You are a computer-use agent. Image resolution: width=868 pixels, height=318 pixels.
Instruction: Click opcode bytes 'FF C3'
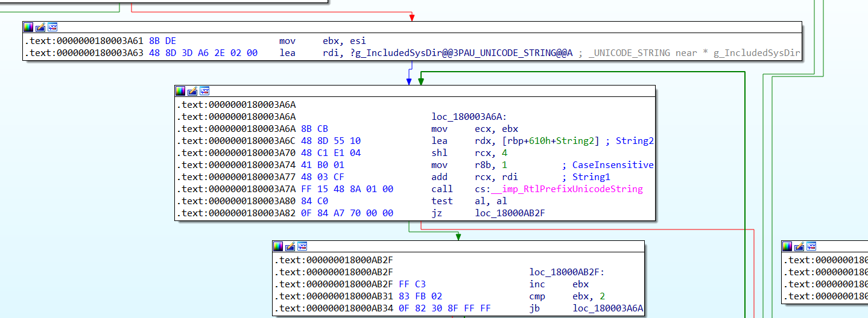(412, 284)
